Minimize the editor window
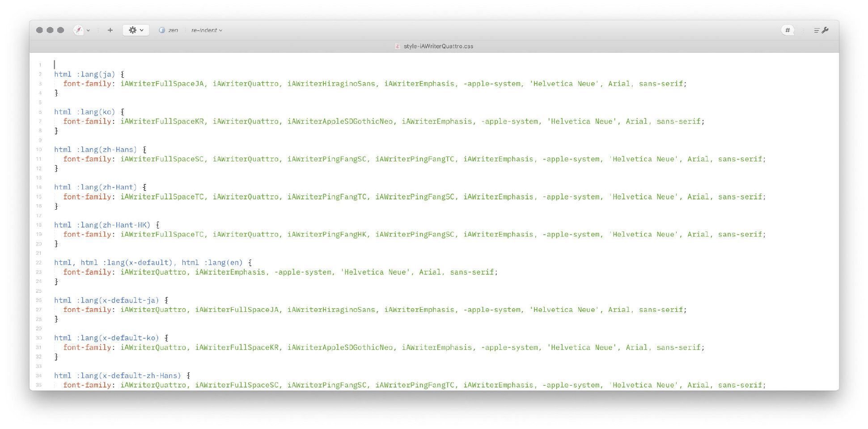 [50, 30]
